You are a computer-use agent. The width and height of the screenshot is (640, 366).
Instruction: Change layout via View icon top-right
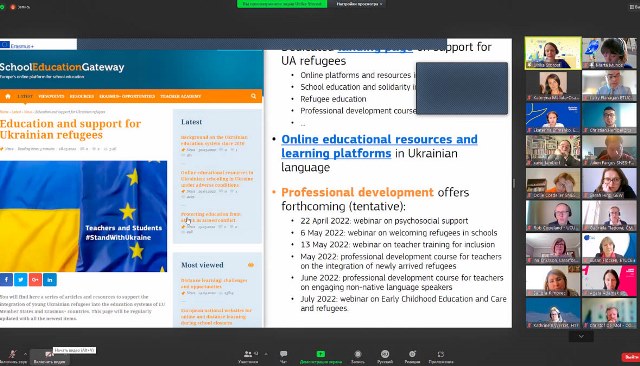pyautogui.click(x=634, y=7)
